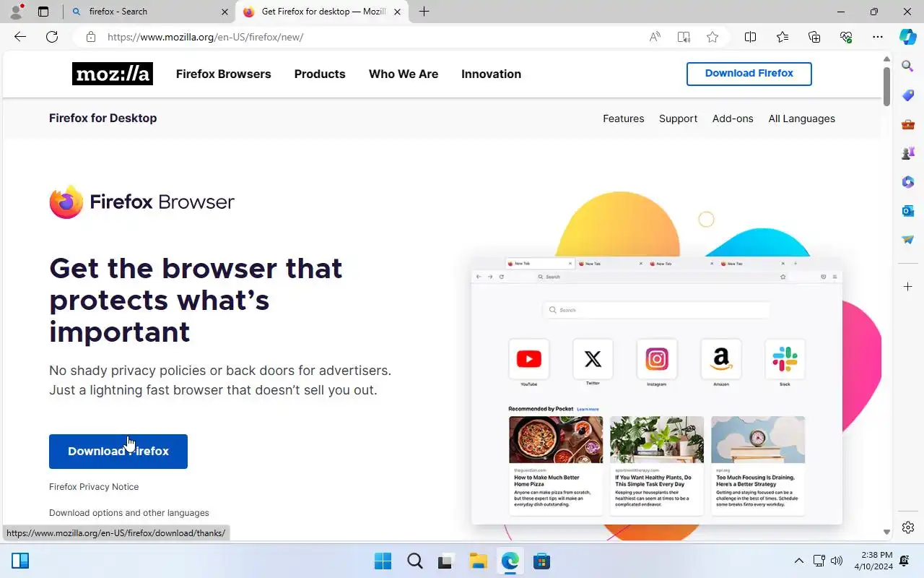Image resolution: width=924 pixels, height=578 pixels.
Task: Refresh the current page
Action: 52,37
